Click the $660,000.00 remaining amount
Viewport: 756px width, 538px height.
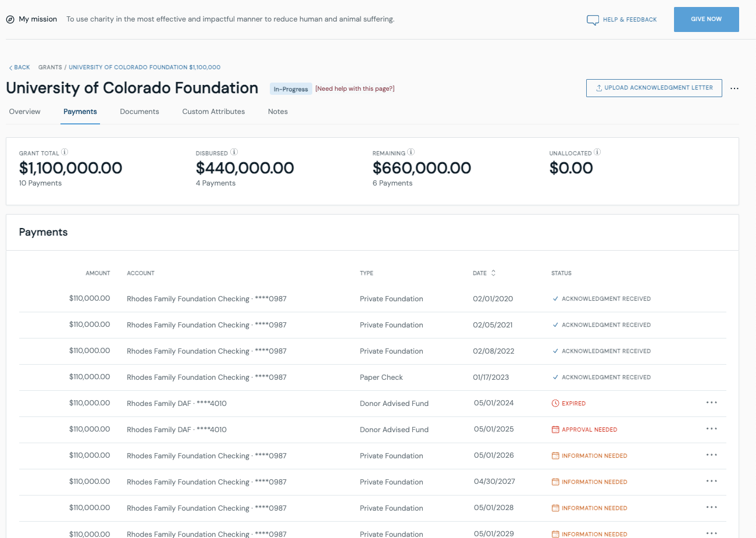tap(422, 168)
